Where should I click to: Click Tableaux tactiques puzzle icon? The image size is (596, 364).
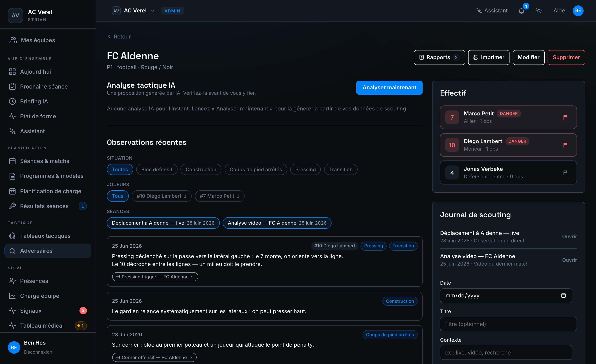click(x=12, y=236)
